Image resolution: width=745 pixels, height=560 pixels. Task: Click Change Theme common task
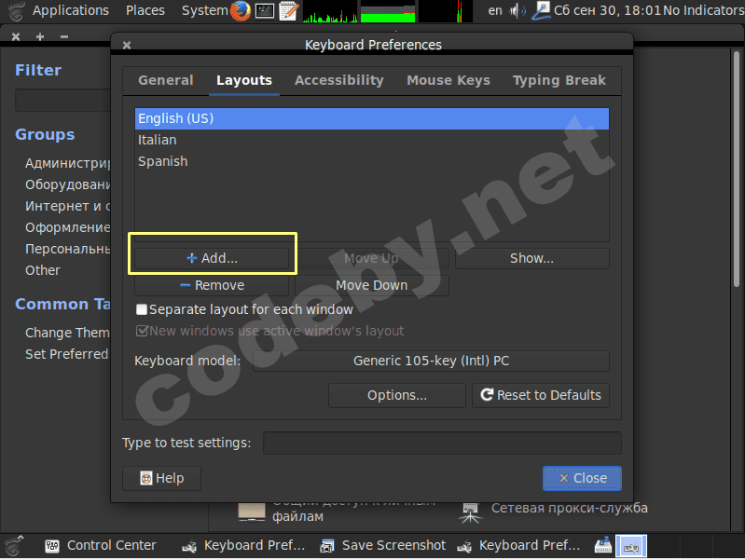[67, 333]
